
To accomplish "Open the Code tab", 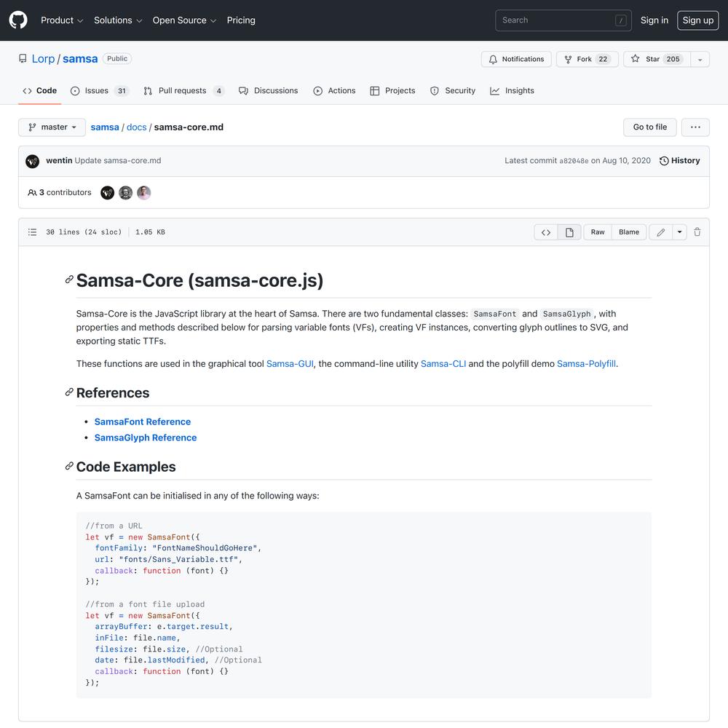I will (40, 91).
